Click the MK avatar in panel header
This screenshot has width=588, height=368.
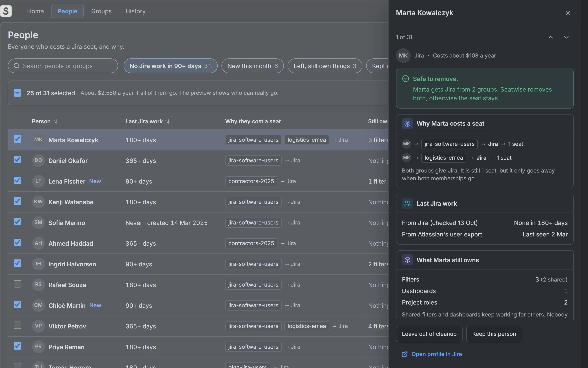tap(403, 55)
